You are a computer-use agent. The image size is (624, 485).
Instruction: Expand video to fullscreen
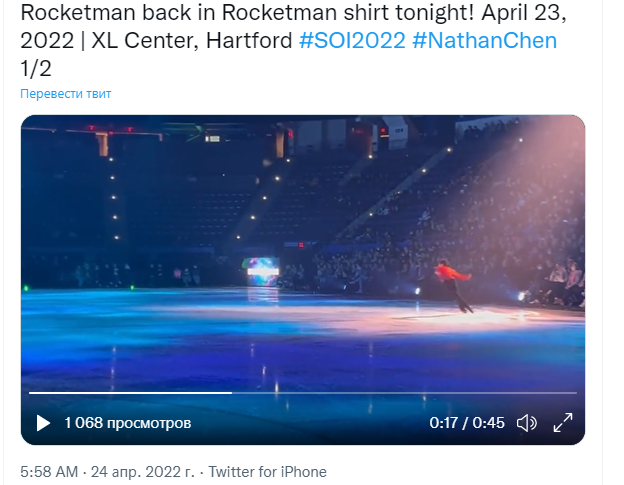(563, 423)
